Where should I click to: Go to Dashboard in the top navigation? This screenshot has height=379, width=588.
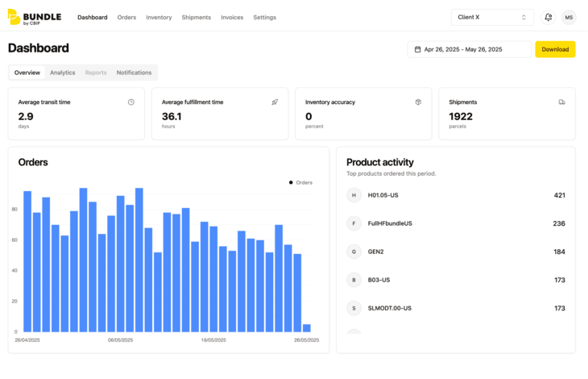93,17
